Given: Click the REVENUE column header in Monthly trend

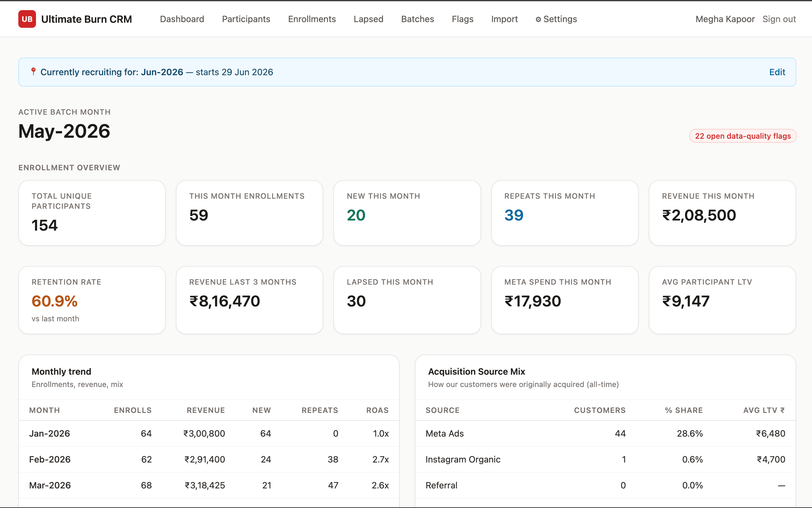Looking at the screenshot, I should 206,410.
